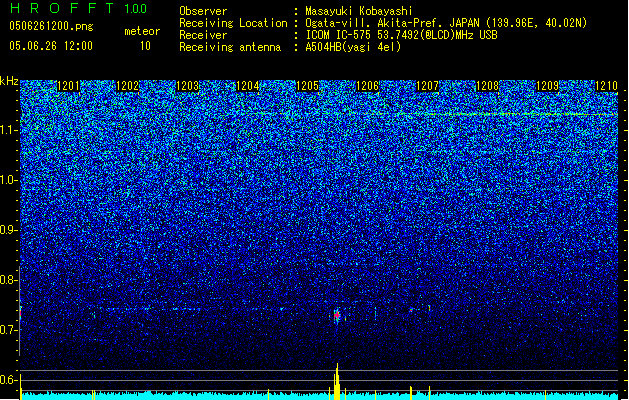Click the 1208 time marker
The height and width of the screenshot is (400, 629).
pyautogui.click(x=487, y=86)
